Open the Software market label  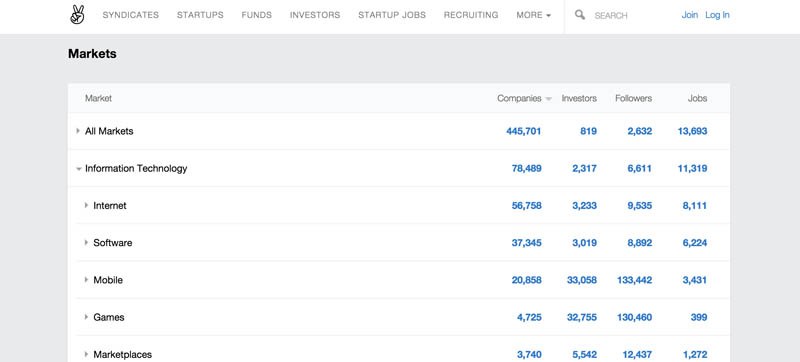tap(113, 243)
